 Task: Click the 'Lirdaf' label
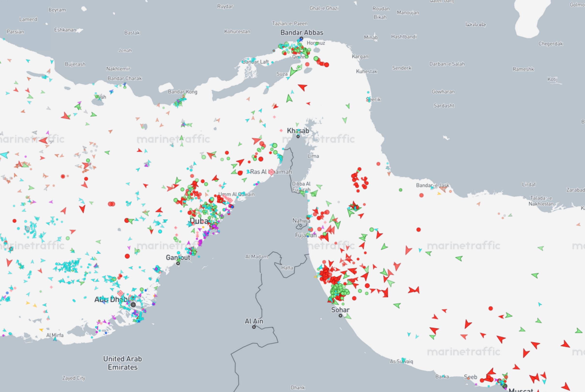529,184
